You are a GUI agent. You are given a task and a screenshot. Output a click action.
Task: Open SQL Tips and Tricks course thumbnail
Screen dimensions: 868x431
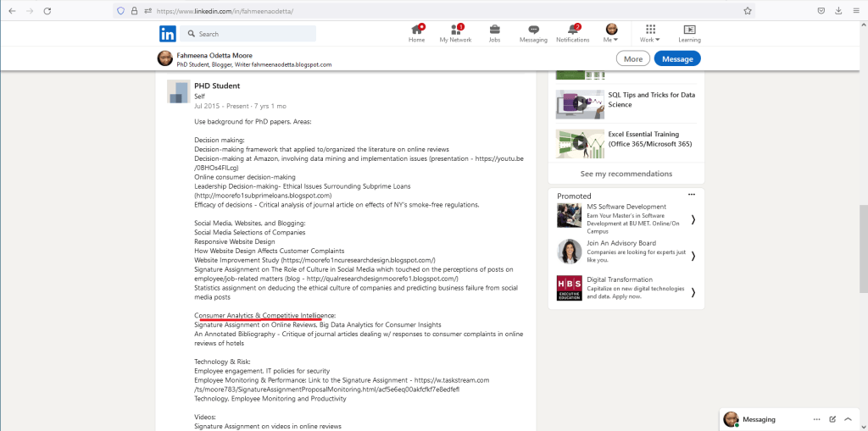[x=580, y=104]
